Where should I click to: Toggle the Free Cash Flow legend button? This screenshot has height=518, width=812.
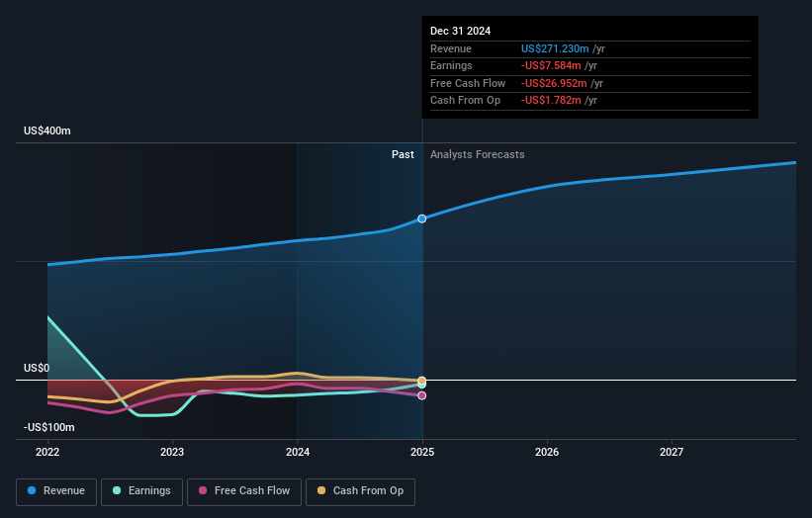(244, 491)
